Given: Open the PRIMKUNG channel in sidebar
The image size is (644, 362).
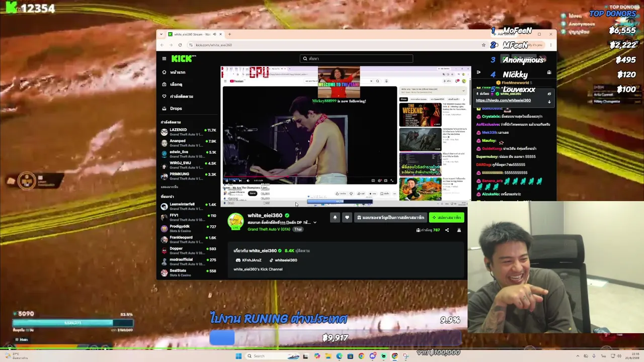Looking at the screenshot, I should point(189,176).
